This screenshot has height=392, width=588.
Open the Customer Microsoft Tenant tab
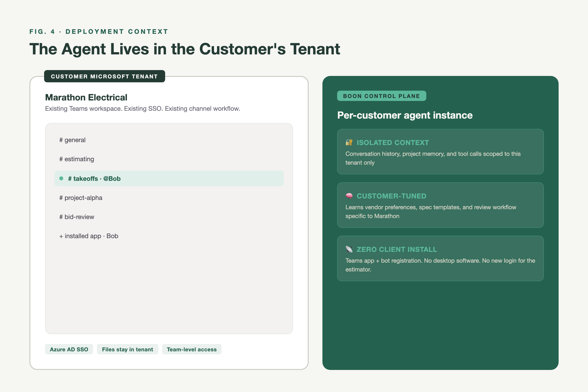(105, 76)
